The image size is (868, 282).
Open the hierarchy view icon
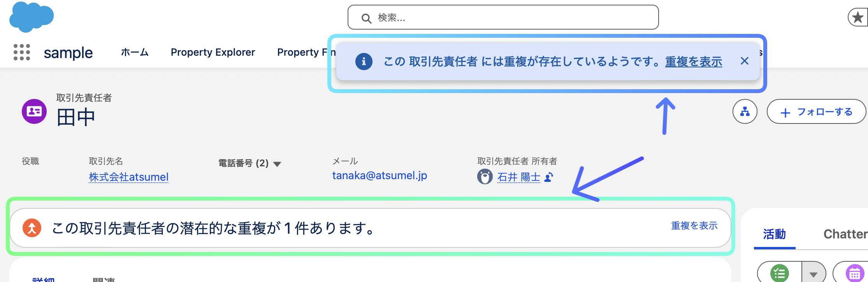745,111
